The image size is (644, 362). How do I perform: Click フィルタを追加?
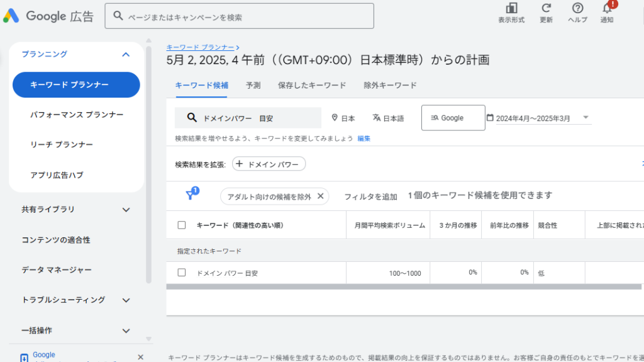[x=370, y=196]
